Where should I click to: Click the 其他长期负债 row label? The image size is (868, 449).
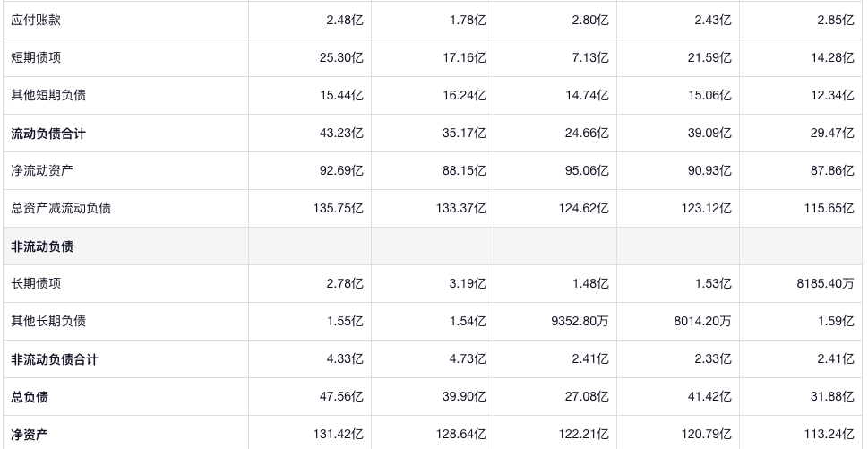[48, 321]
